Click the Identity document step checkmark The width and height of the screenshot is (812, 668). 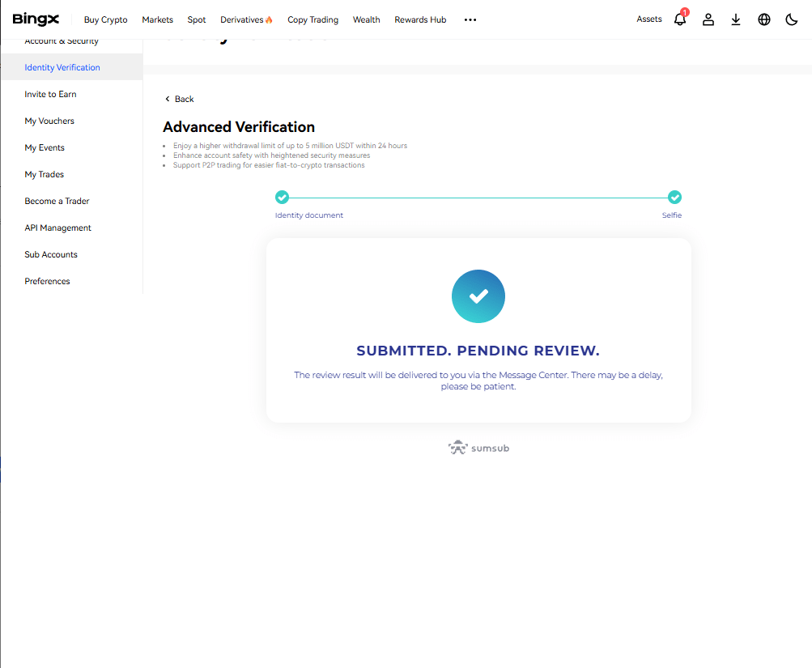[x=282, y=198]
